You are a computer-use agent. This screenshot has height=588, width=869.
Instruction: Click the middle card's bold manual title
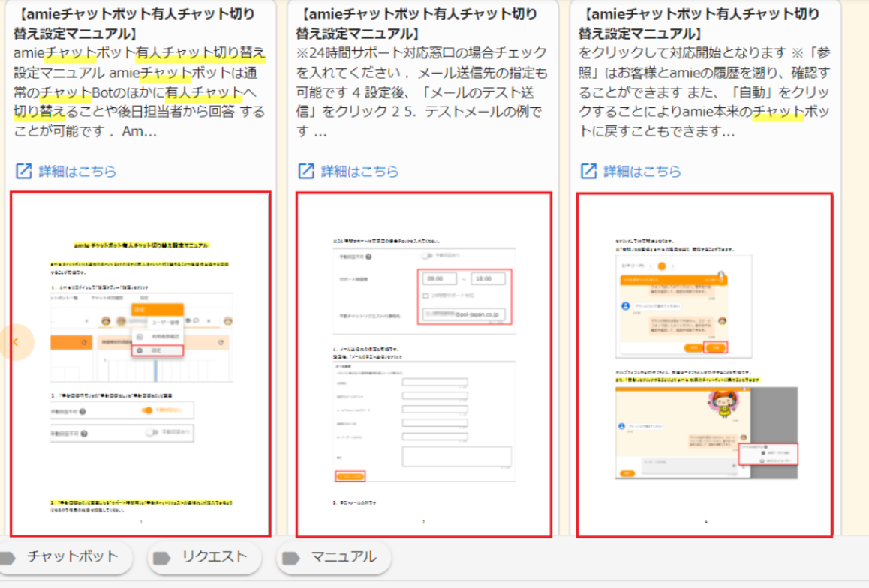click(417, 23)
